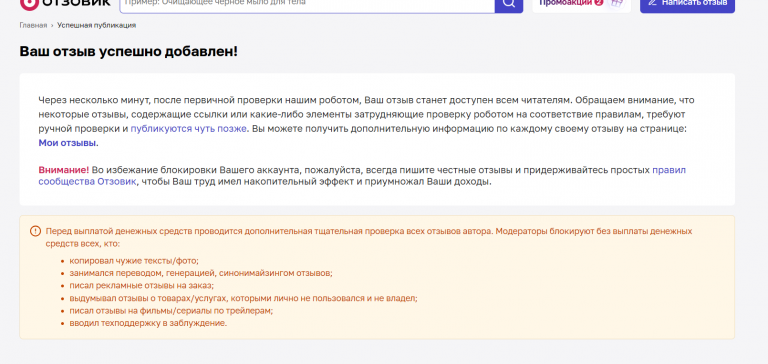This screenshot has height=364, width=768.
Task: Click the gift icon beside Промоакции
Action: (x=617, y=3)
